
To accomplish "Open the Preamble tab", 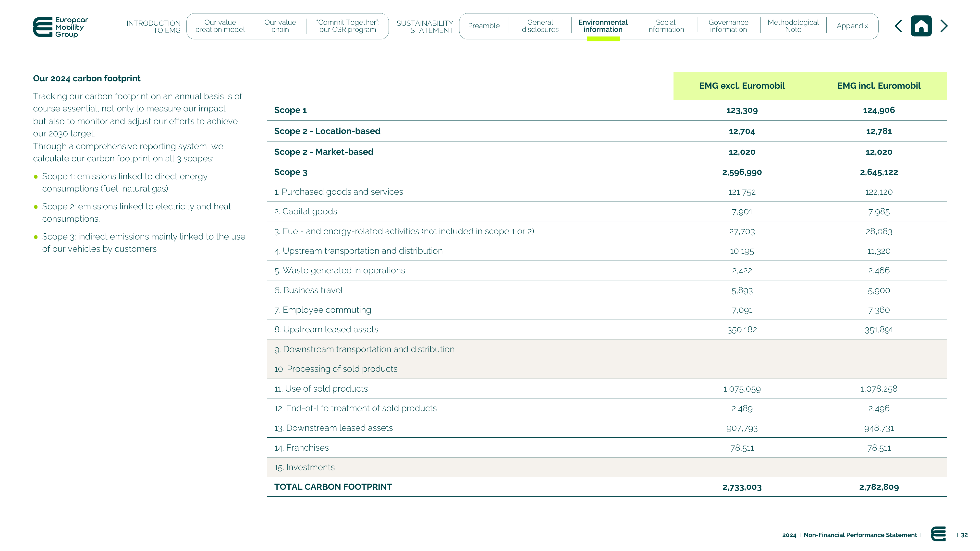I will click(484, 26).
